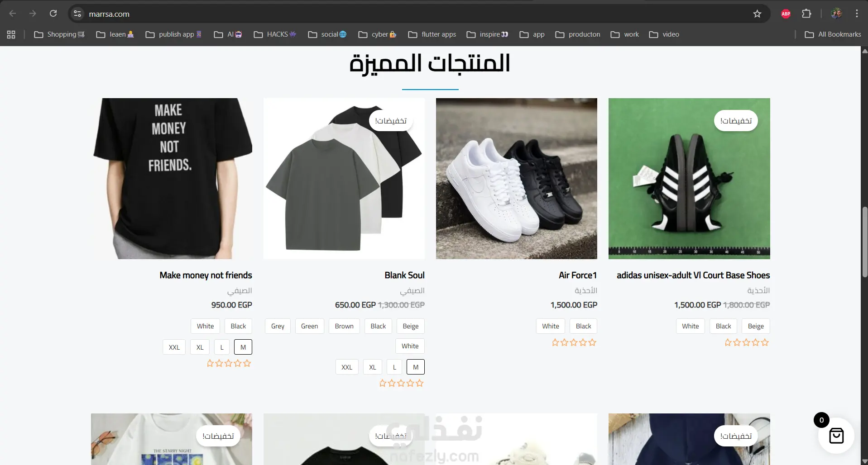Image resolution: width=868 pixels, height=465 pixels.
Task: Choose White color for Air Force1
Action: pyautogui.click(x=551, y=326)
